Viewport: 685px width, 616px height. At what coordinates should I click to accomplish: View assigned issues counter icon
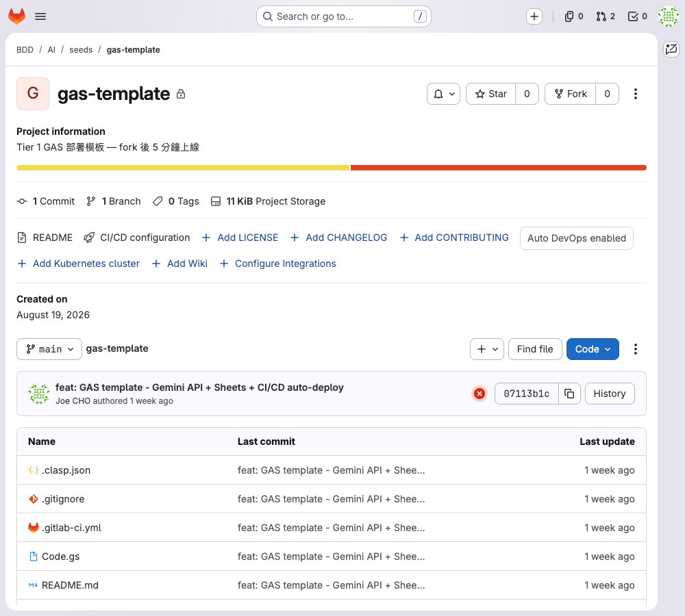click(573, 16)
